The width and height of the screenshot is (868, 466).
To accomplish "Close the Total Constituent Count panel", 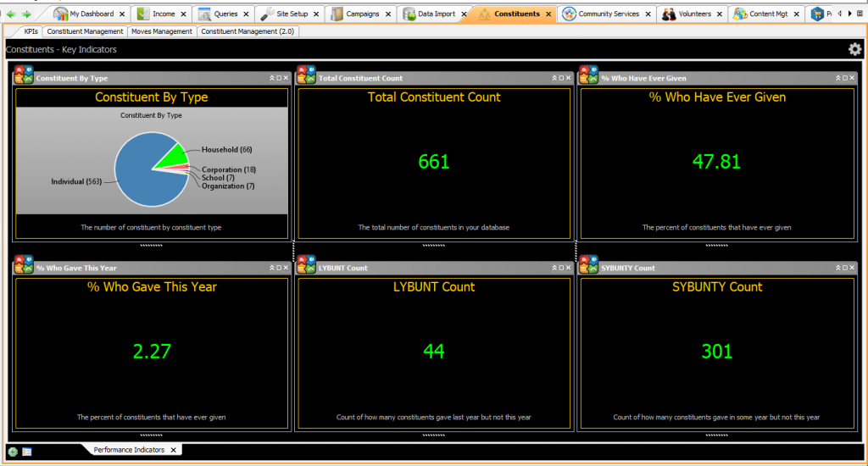I will [569, 78].
